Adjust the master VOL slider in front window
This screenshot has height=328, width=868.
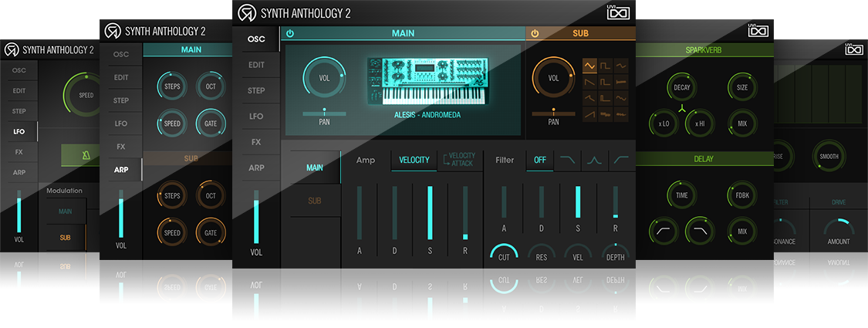pyautogui.click(x=256, y=216)
